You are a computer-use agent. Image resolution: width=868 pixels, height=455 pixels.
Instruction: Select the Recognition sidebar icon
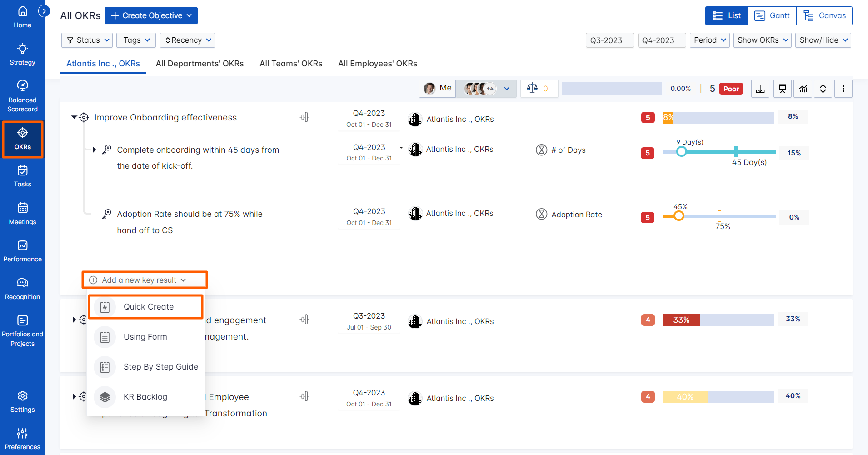pyautogui.click(x=22, y=287)
